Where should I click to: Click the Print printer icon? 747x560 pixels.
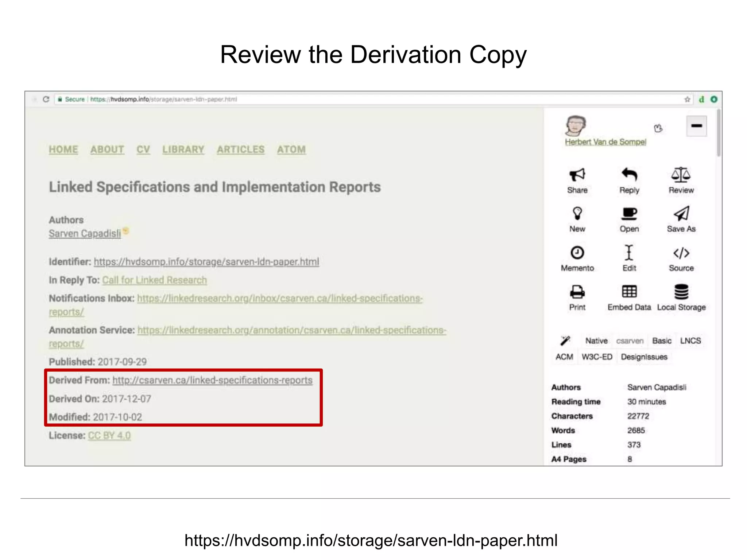coord(577,292)
